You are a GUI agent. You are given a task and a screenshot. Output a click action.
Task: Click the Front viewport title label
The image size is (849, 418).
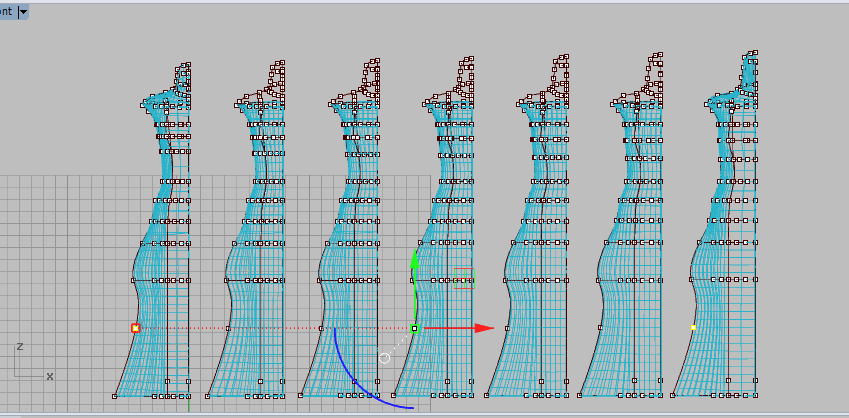pos(7,11)
